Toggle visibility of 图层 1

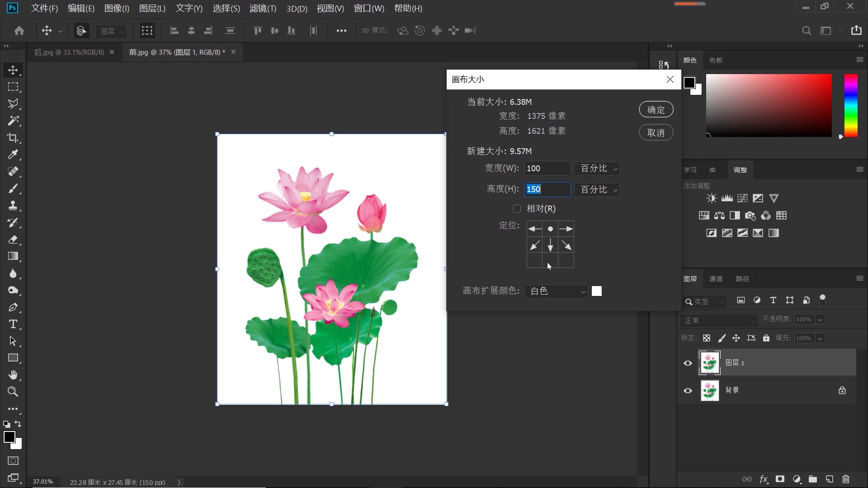688,363
